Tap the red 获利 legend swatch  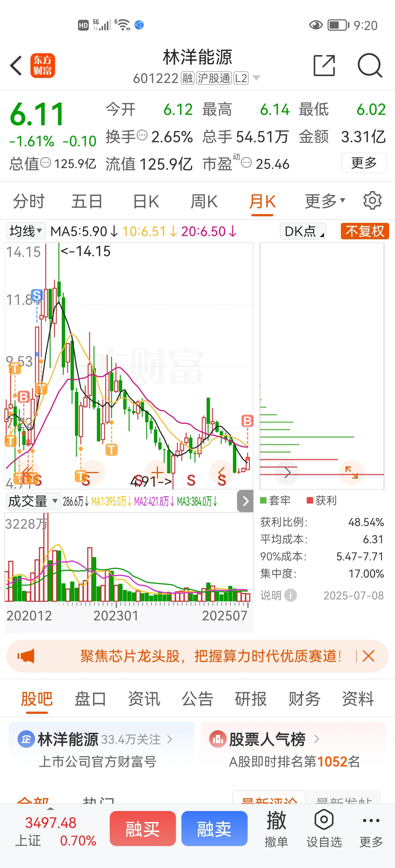[x=310, y=500]
